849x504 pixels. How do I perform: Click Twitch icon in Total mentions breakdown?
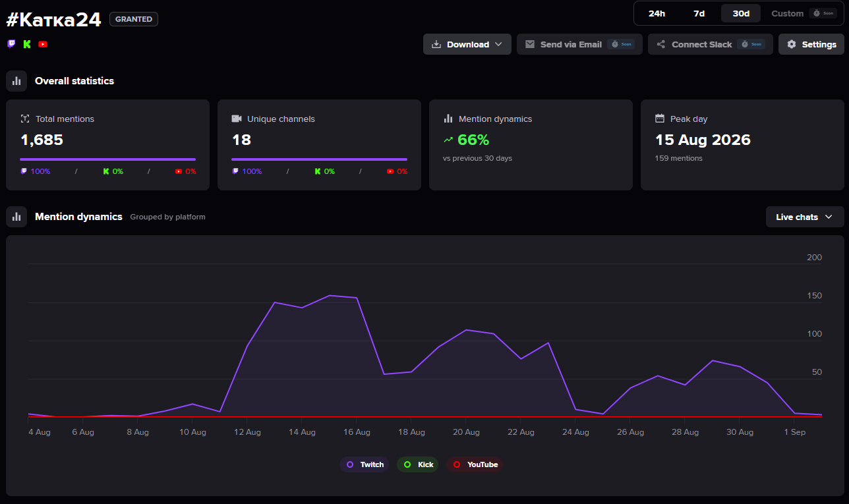(24, 171)
